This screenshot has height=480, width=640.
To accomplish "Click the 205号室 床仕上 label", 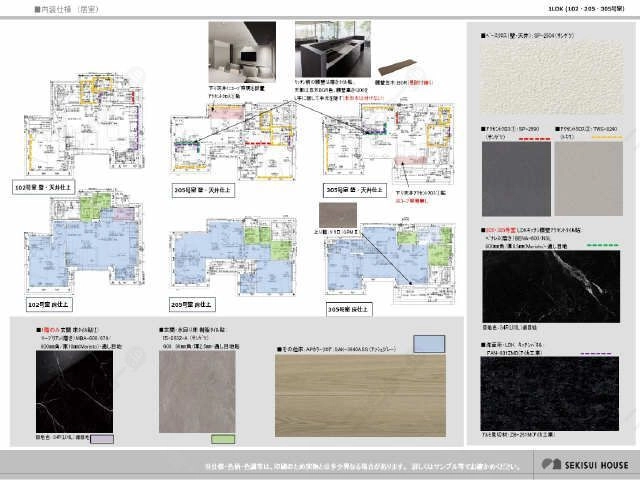I will click(x=192, y=304).
